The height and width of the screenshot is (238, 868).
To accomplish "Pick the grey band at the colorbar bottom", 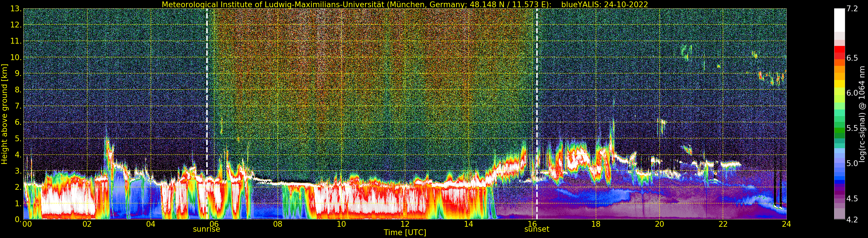I will click(839, 213).
